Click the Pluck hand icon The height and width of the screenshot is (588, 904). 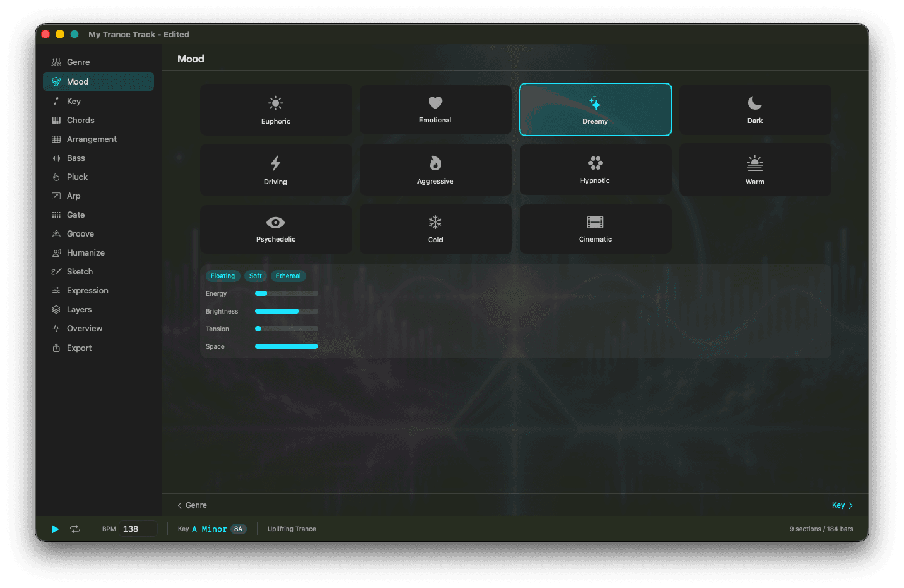tap(56, 177)
